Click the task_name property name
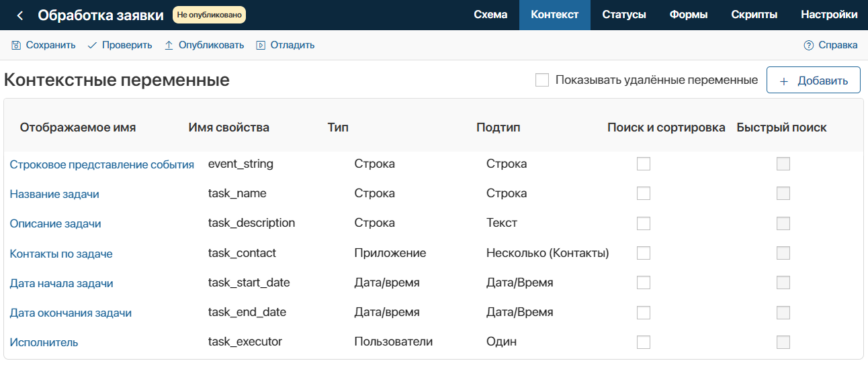Image resolution: width=868 pixels, height=365 pixels. click(x=237, y=193)
